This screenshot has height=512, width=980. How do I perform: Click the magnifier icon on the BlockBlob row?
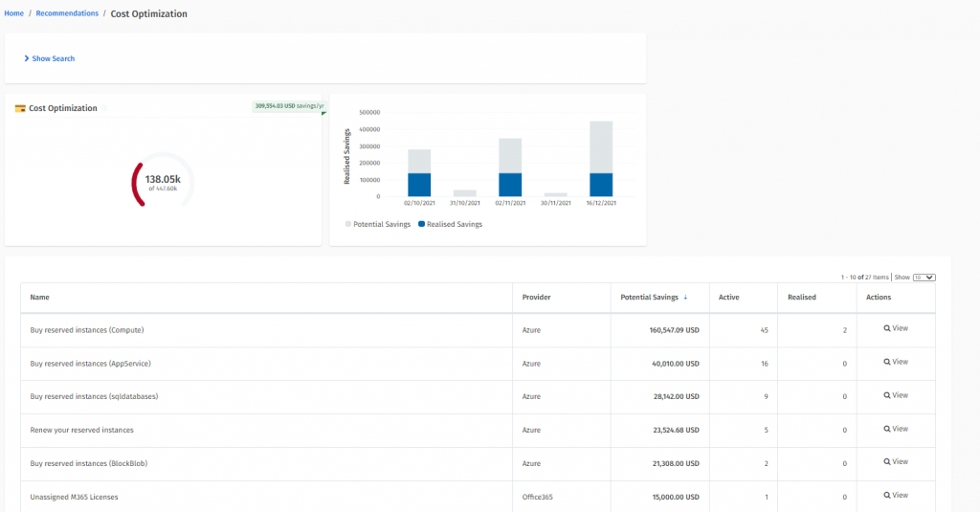[887, 462]
